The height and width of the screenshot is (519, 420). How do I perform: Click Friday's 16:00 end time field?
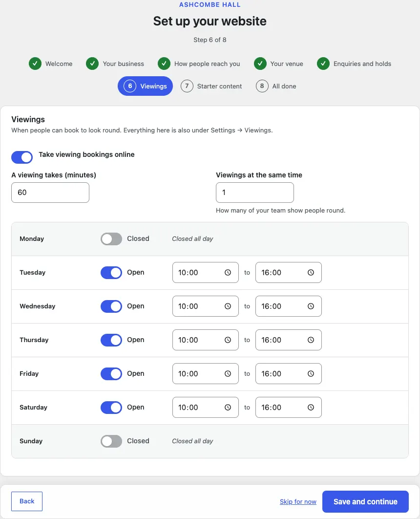288,374
